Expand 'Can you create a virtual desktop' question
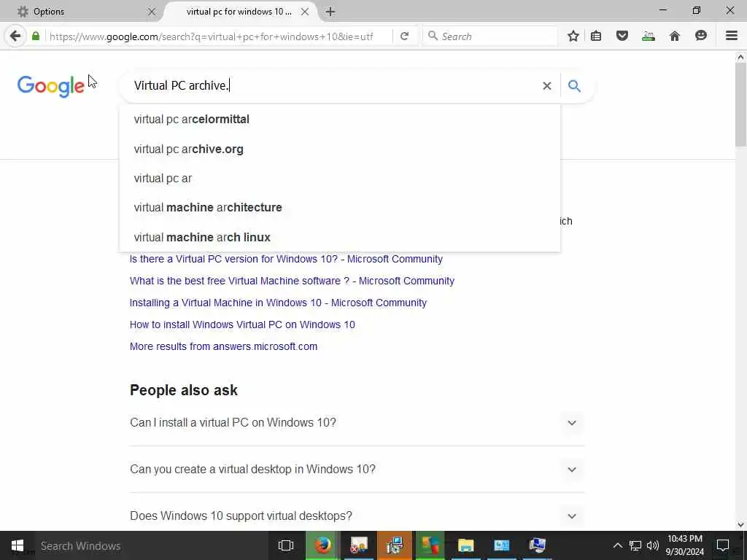The image size is (747, 560). [357, 470]
